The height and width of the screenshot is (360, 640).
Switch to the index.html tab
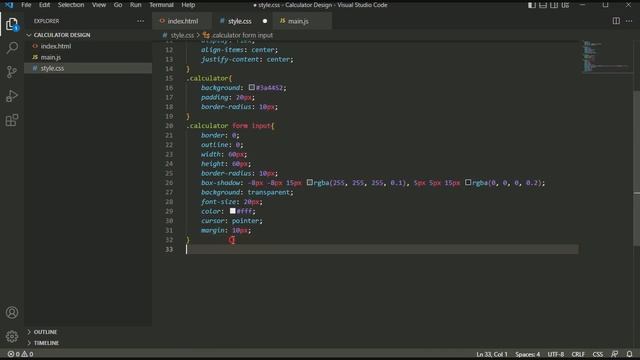(x=182, y=21)
